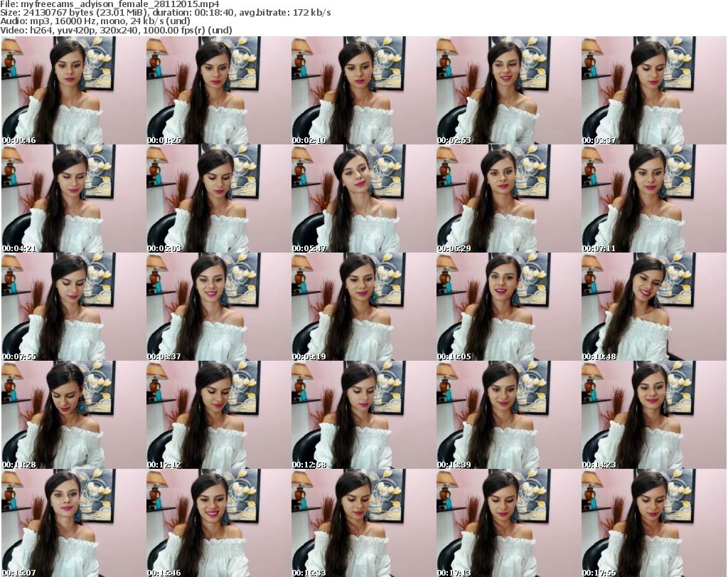Pick the frame at 00:12:58

click(x=363, y=415)
